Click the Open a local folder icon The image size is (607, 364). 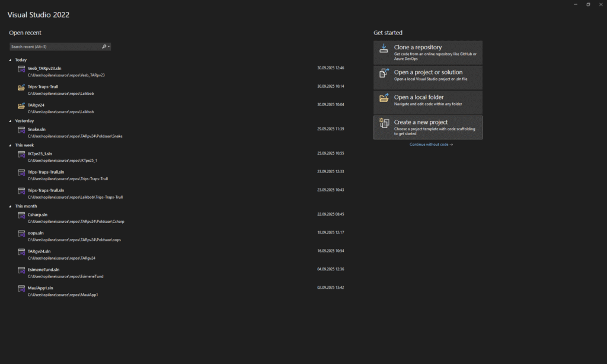click(x=384, y=98)
